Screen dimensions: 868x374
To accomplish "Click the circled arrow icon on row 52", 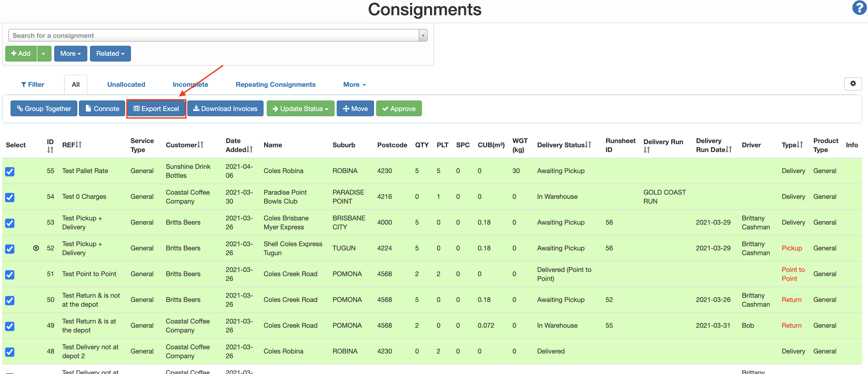I will coord(36,248).
